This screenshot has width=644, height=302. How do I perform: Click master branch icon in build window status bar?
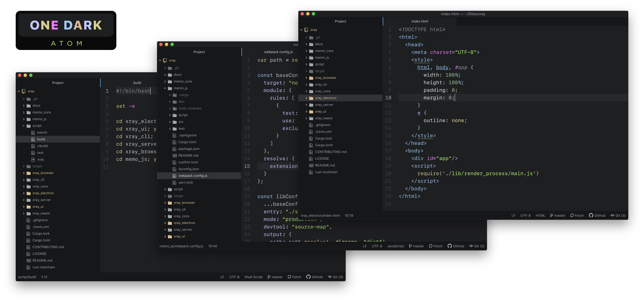(269, 277)
